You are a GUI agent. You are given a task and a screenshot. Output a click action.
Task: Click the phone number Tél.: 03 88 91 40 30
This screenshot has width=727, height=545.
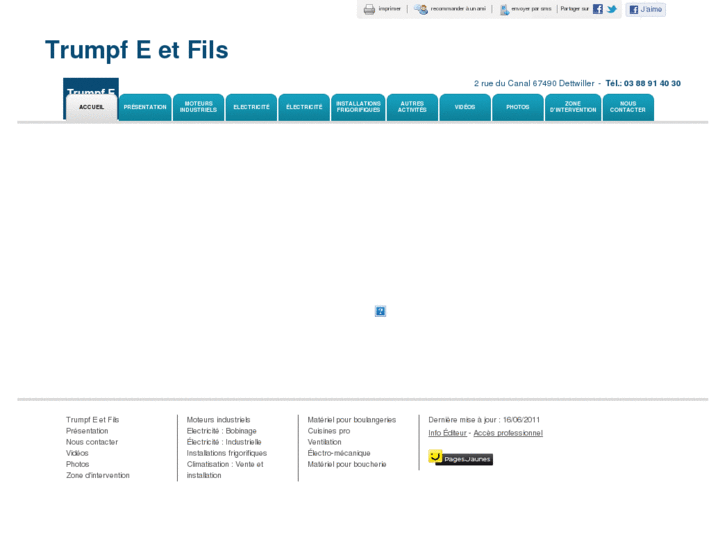[643, 83]
